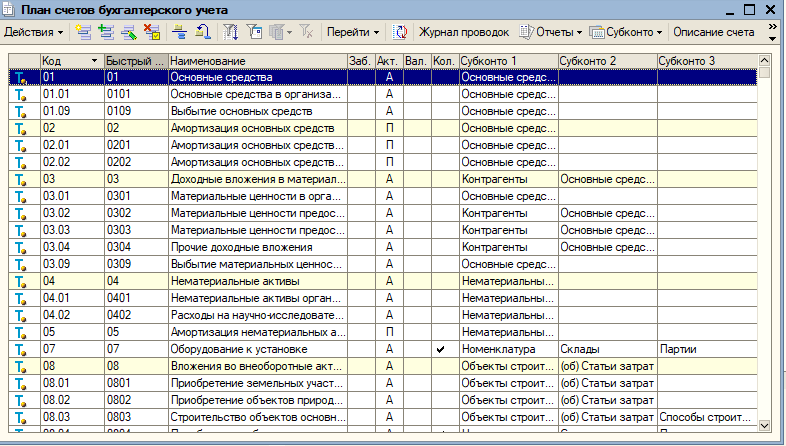The width and height of the screenshot is (786, 446).
Task: Click quick-code cell 0402
Action: click(136, 315)
